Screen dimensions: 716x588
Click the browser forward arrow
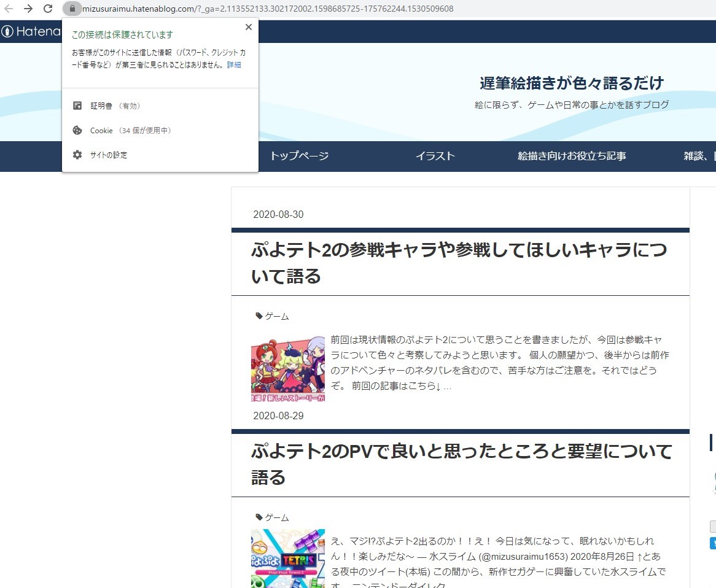point(28,8)
